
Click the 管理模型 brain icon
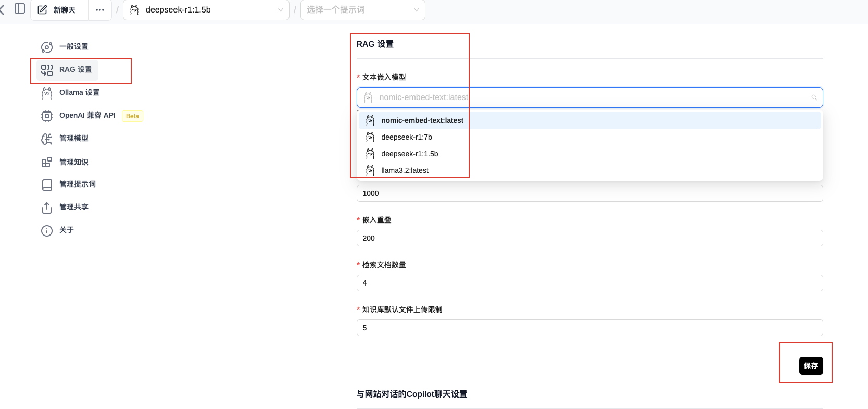pyautogui.click(x=47, y=139)
